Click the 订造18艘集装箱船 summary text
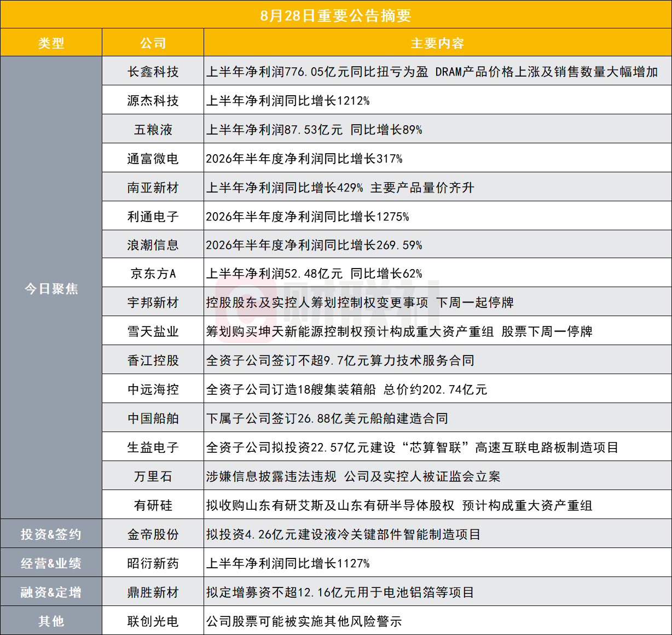672x635 pixels. click(x=347, y=389)
